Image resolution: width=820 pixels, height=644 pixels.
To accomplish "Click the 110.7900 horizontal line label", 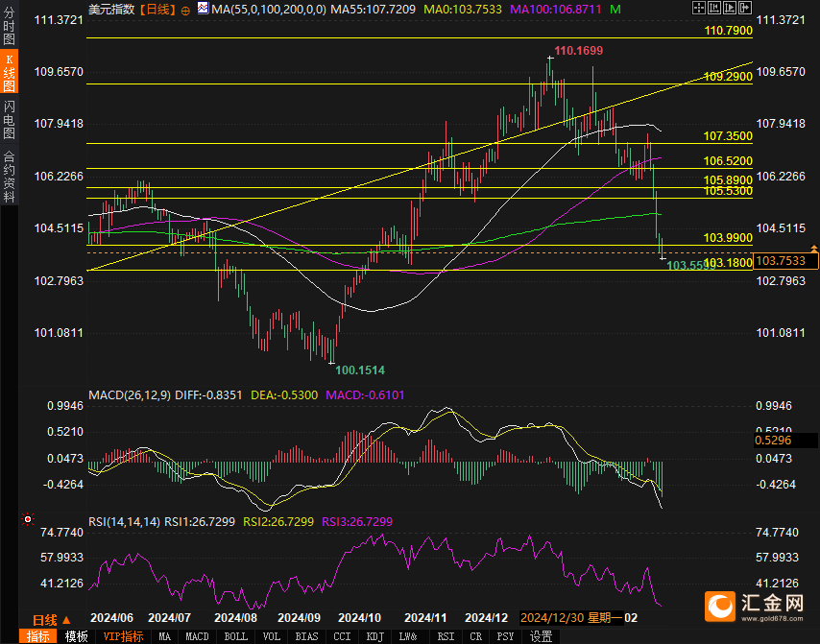I will (x=729, y=31).
